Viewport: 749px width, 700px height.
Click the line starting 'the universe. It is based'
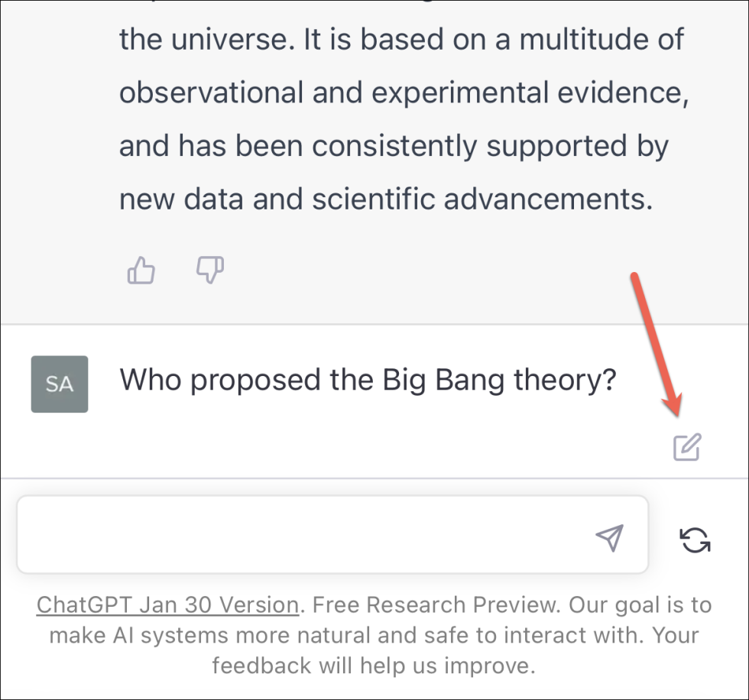pos(401,40)
